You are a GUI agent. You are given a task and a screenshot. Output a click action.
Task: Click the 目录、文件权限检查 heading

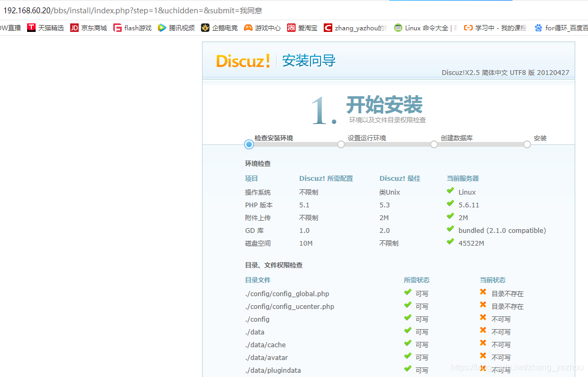(x=274, y=265)
